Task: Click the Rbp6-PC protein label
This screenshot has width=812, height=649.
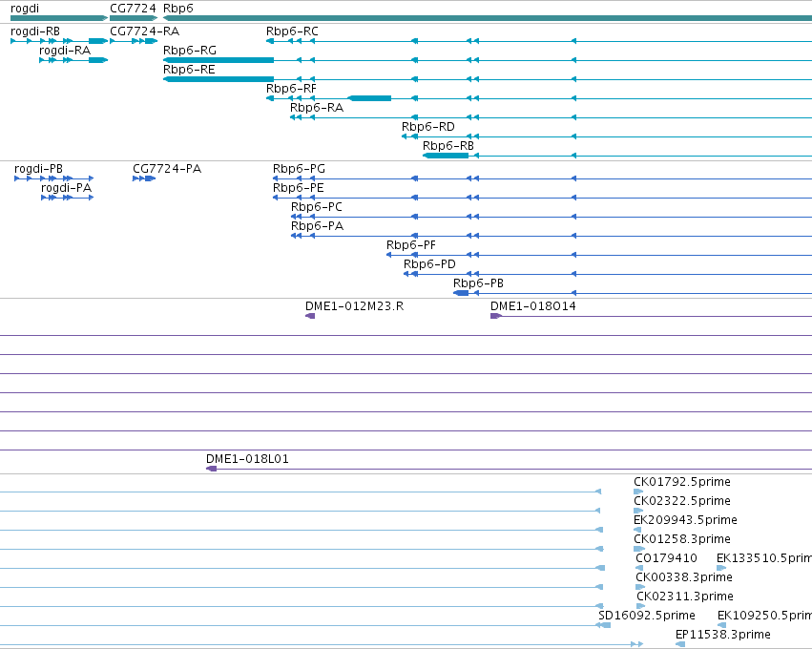Action: click(317, 207)
